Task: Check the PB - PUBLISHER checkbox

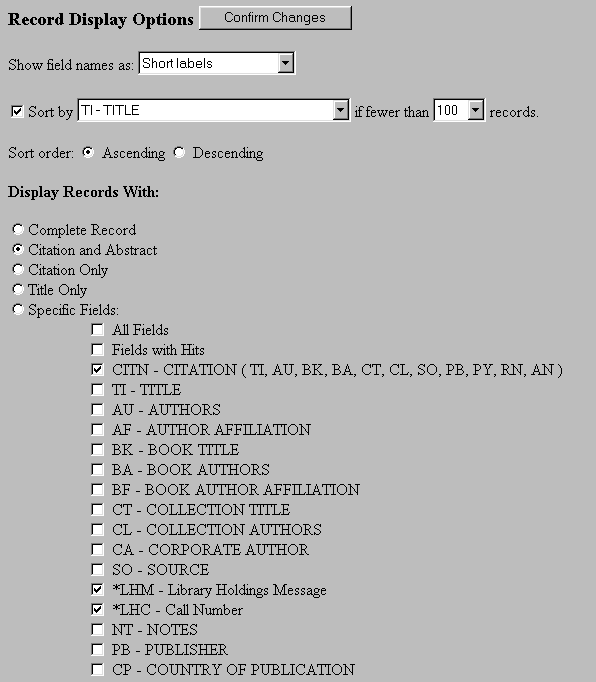Action: click(97, 649)
